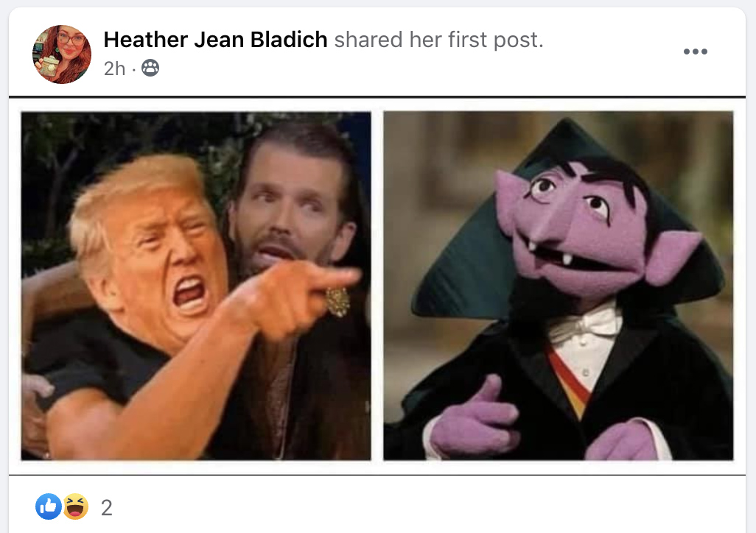
Task: Click the laughing Haha reaction emoji
Action: (75, 506)
